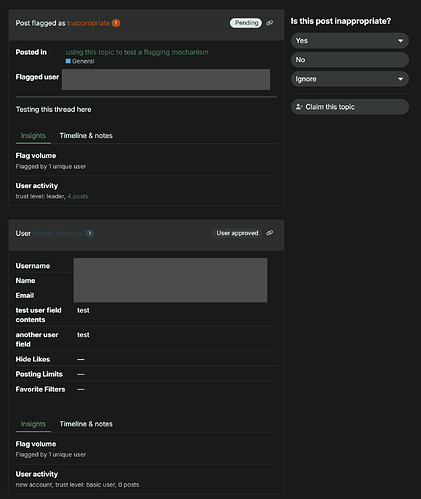Click 'Flagged by 1 unique user' in post card
Screen dimensions: 421x499
coord(51,166)
